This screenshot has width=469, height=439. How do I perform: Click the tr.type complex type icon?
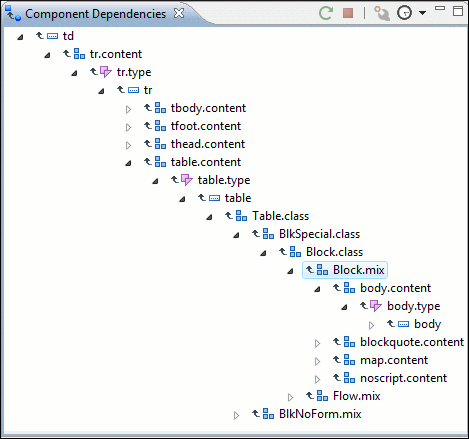[x=106, y=72]
